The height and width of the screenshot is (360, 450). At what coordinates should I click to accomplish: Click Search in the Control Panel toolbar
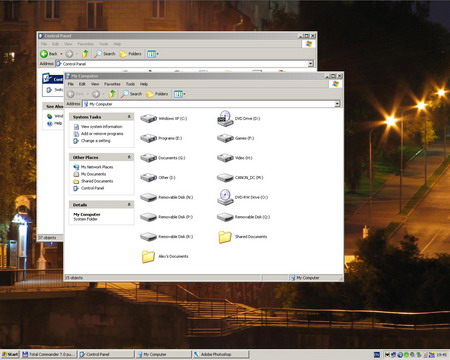click(105, 54)
